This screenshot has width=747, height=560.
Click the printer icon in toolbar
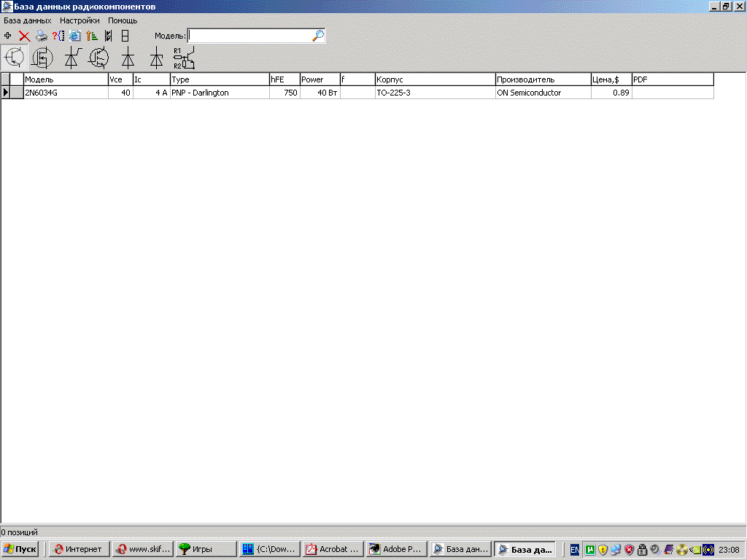[x=42, y=36]
